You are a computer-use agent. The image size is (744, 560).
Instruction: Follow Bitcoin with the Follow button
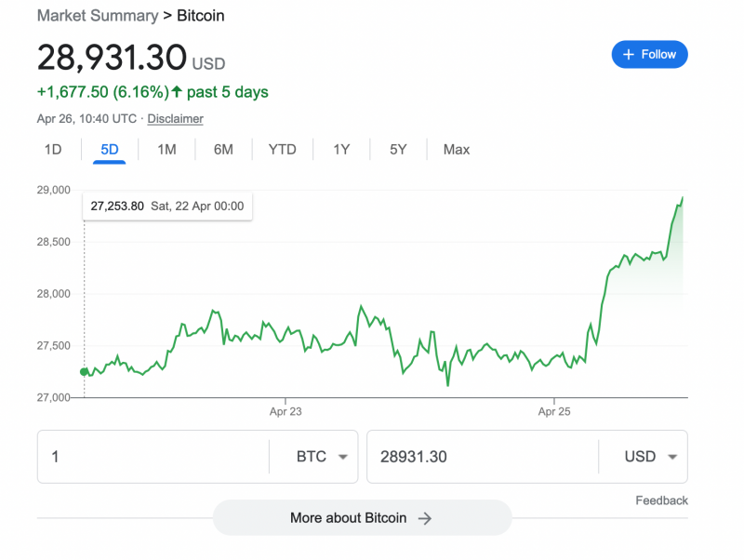[649, 54]
